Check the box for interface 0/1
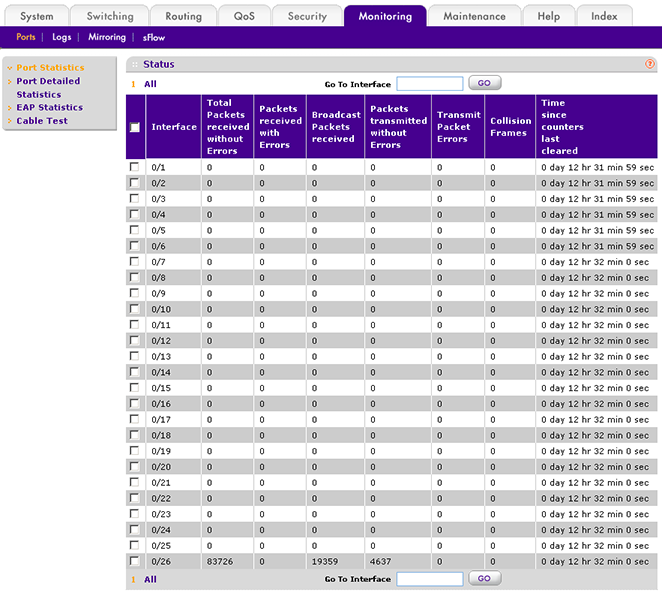This screenshot has height=593, width=662. click(134, 167)
